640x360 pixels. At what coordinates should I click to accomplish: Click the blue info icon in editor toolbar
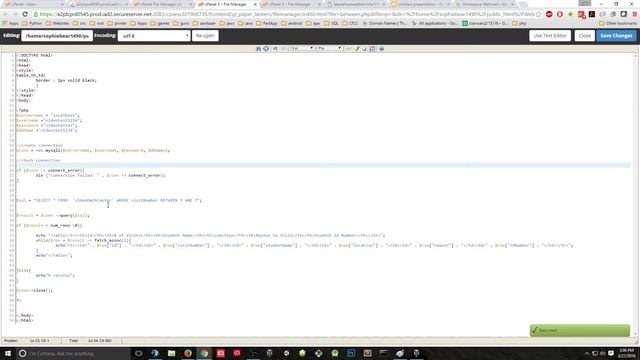[x=266, y=49]
